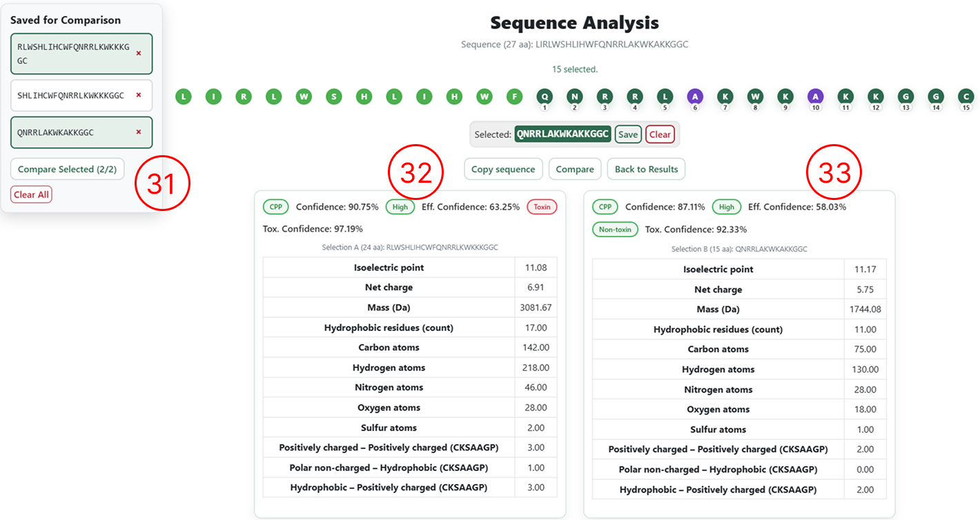Image resolution: width=980 pixels, height=520 pixels.
Task: Clear the current residue selection
Action: (660, 134)
